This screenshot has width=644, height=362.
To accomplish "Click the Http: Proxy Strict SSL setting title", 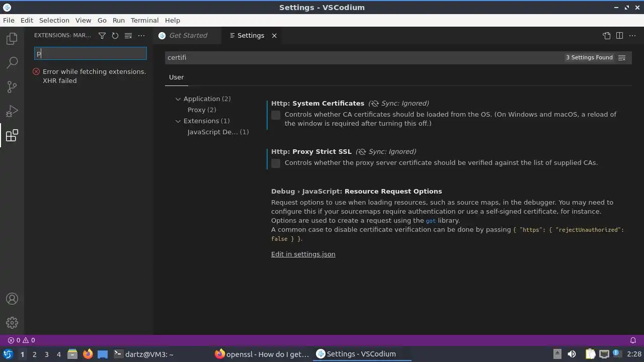I will click(311, 152).
